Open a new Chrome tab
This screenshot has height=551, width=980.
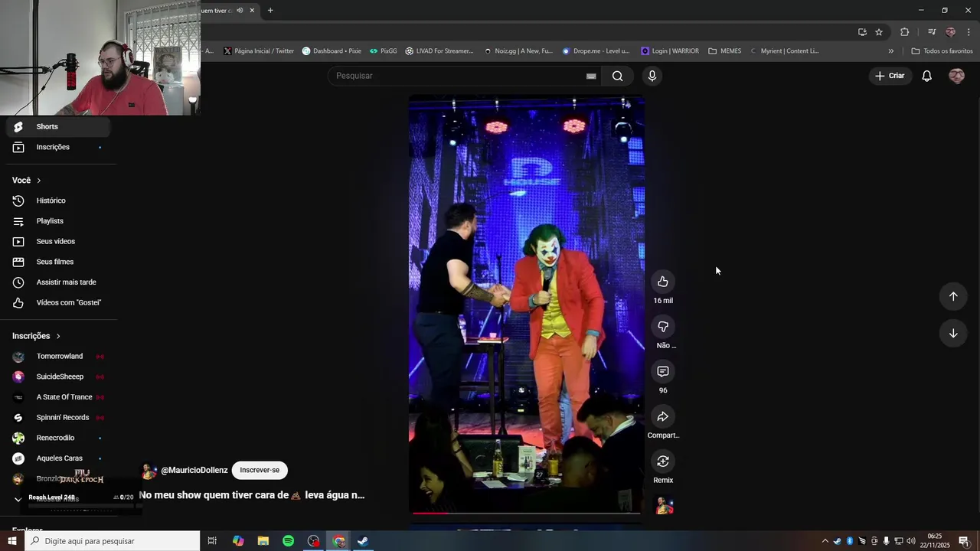tap(270, 11)
